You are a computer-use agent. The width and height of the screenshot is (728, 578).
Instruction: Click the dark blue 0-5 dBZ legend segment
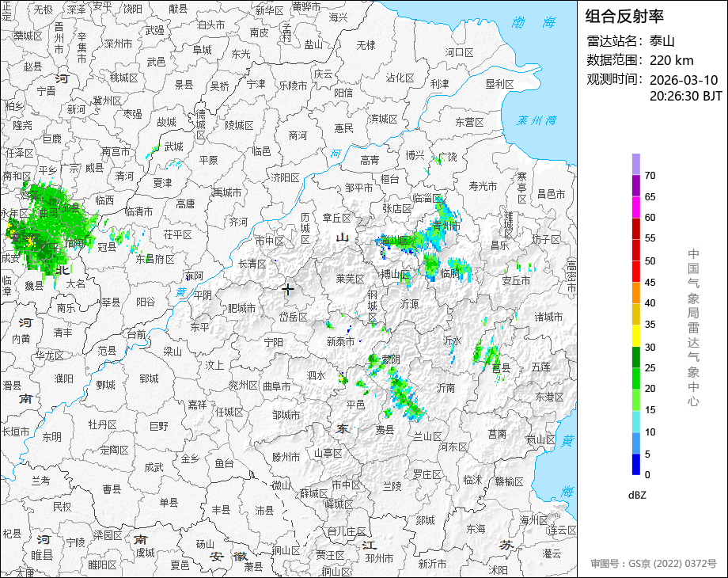point(636,464)
